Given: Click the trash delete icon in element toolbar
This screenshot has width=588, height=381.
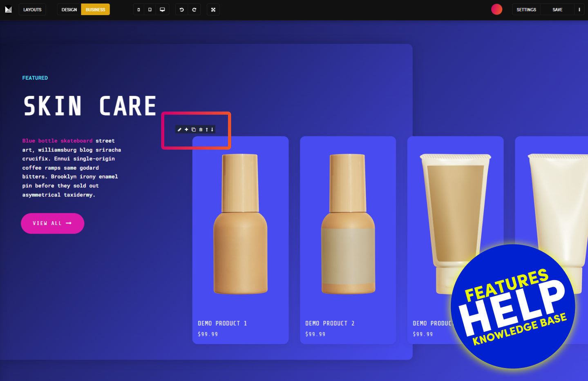Looking at the screenshot, I should 201,129.
